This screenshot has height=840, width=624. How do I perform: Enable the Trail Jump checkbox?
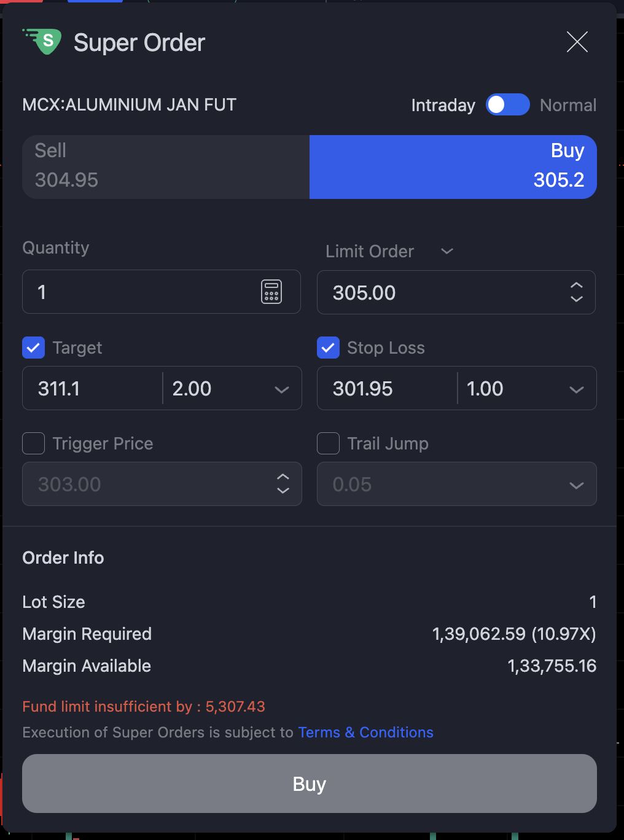(x=329, y=443)
